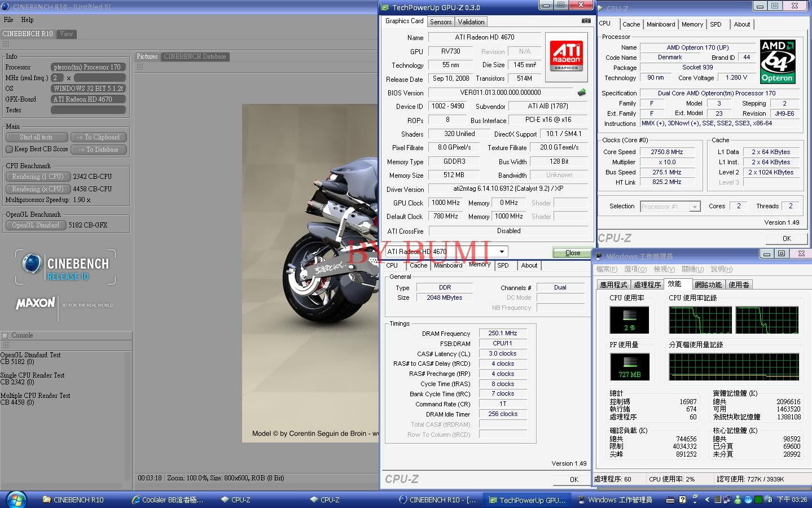Viewport: 812px width, 508px height.
Task: Select the Cache tab in top CPU-Z window
Action: click(631, 24)
